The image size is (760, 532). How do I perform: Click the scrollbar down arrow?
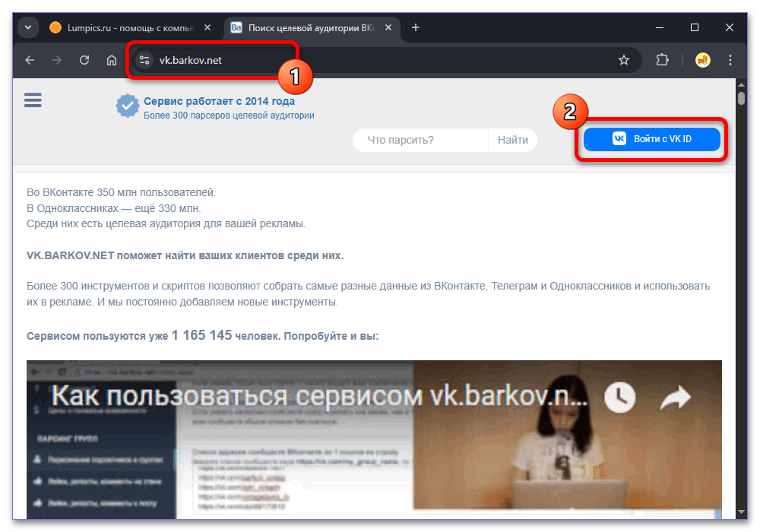[741, 511]
